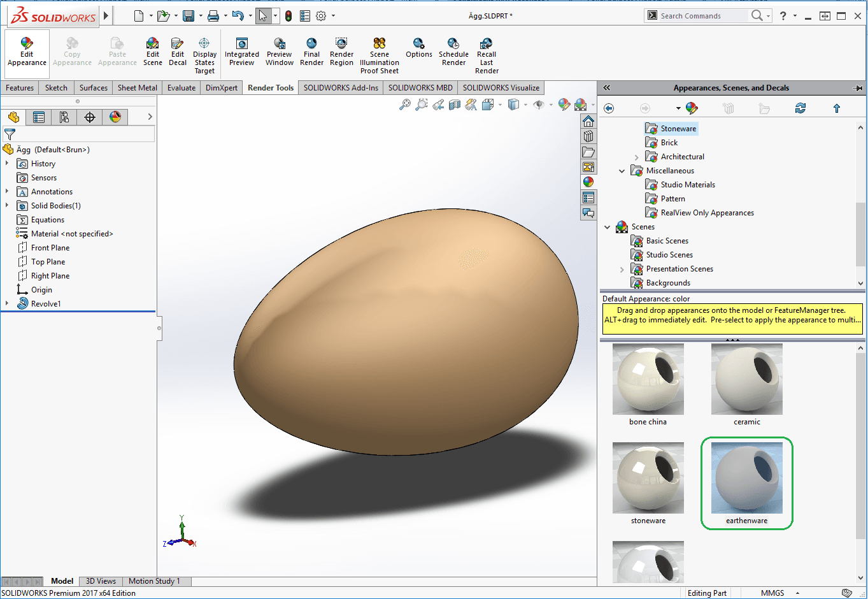Switch to the Evaluate tab

(181, 88)
